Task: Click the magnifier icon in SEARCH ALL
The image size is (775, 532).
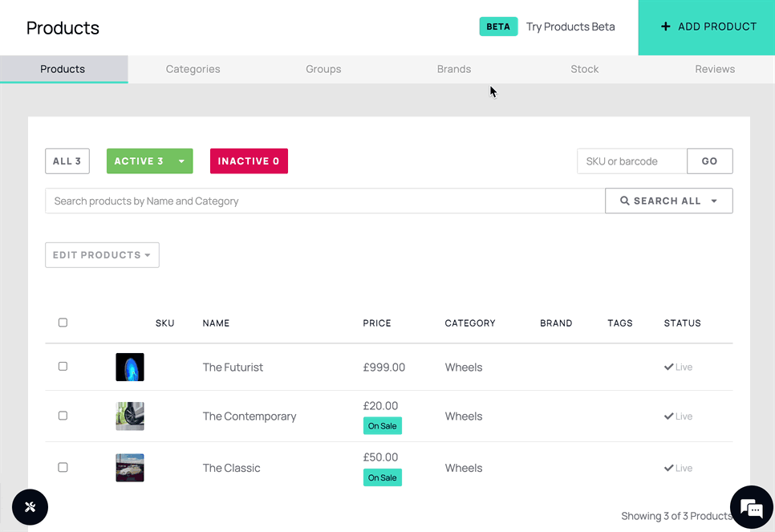Action: pyautogui.click(x=625, y=201)
